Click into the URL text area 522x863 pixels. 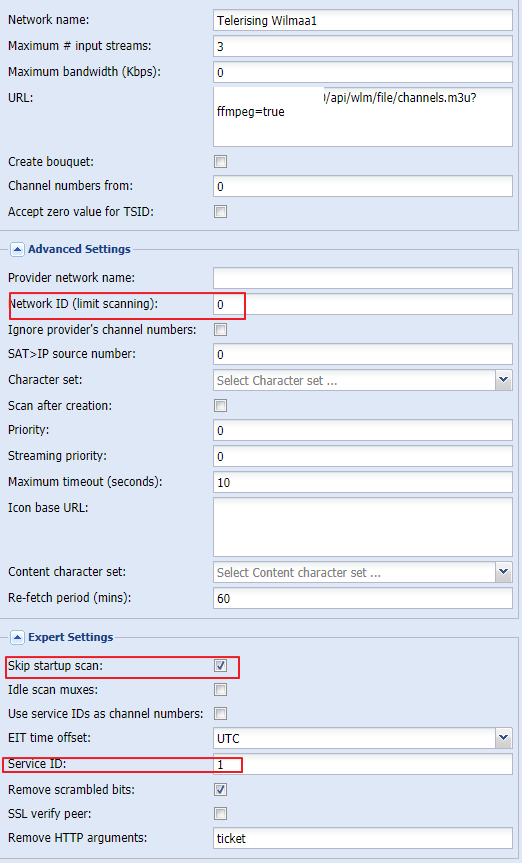point(363,117)
